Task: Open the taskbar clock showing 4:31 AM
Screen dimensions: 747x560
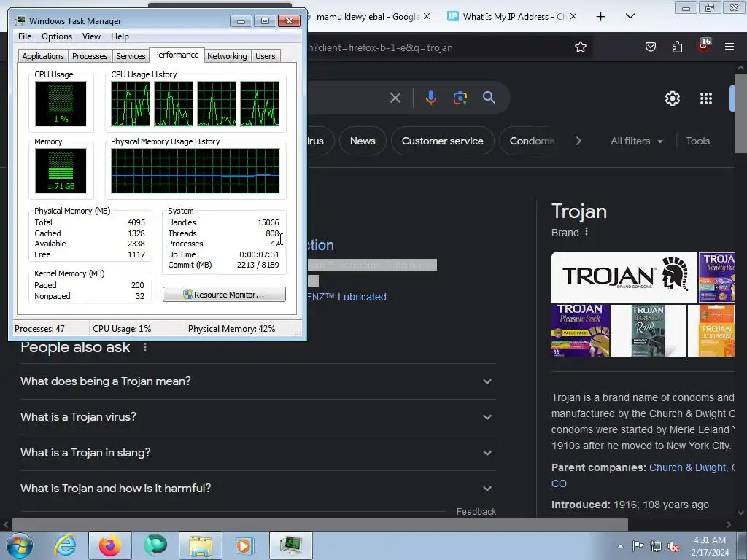Action: pos(710,545)
